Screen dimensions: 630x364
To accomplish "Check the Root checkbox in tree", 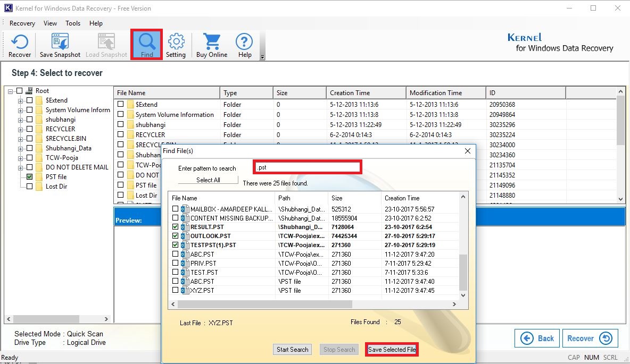I will pyautogui.click(x=19, y=91).
